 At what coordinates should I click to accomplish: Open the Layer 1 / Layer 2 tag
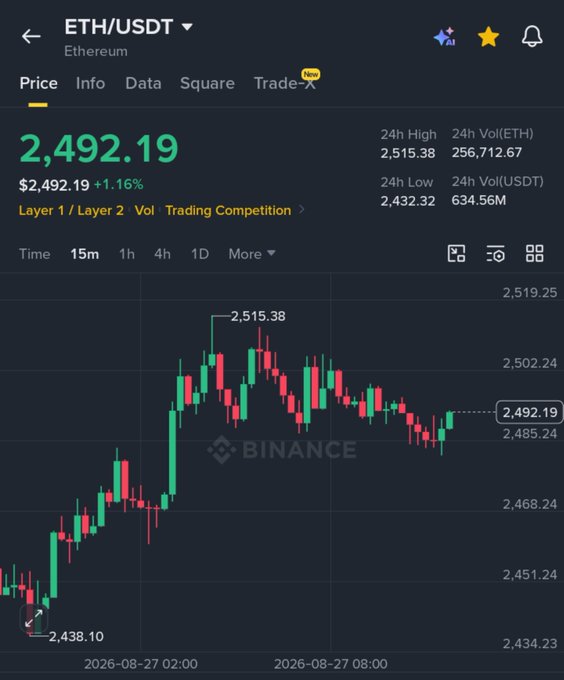click(x=71, y=210)
